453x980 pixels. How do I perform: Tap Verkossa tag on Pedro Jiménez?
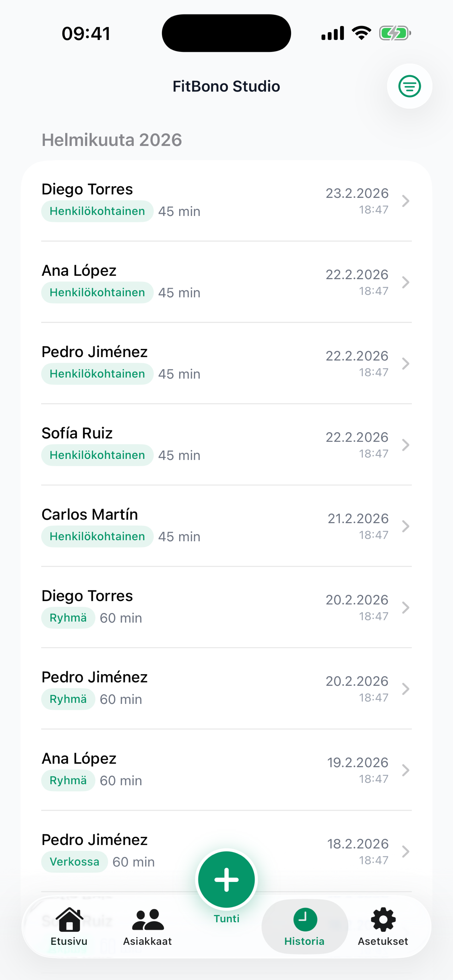pyautogui.click(x=74, y=862)
